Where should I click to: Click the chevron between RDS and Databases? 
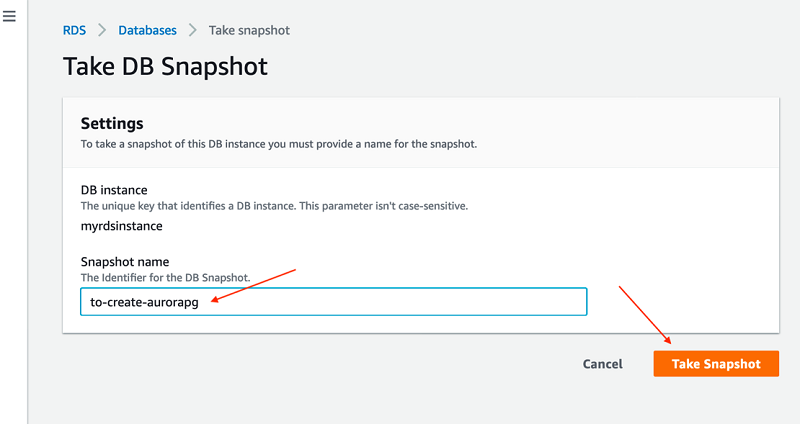pos(102,31)
